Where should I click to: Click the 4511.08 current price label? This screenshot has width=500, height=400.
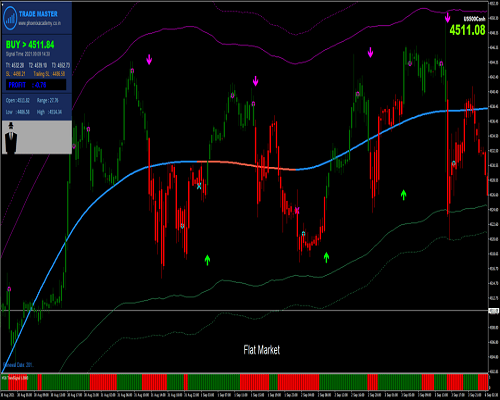click(x=467, y=30)
